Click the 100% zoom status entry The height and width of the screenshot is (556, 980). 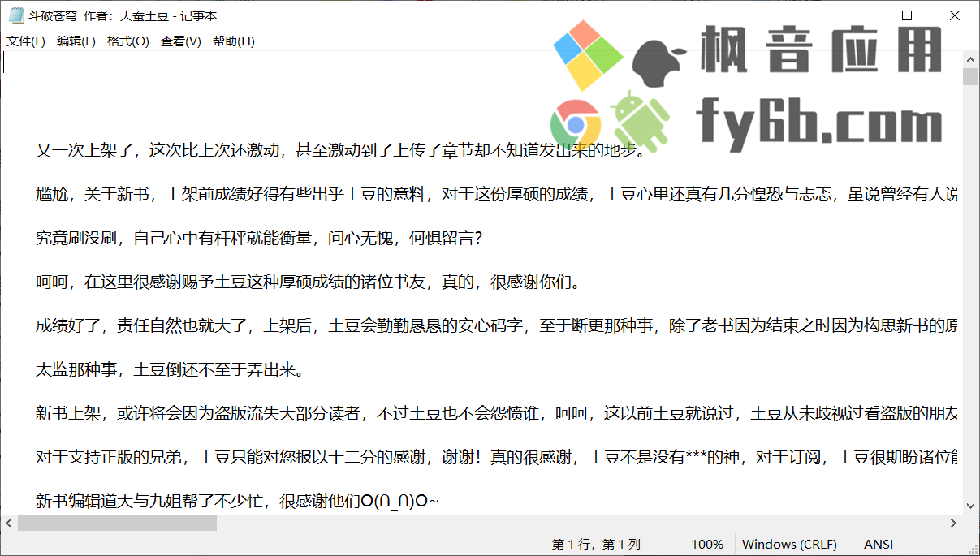click(x=707, y=545)
